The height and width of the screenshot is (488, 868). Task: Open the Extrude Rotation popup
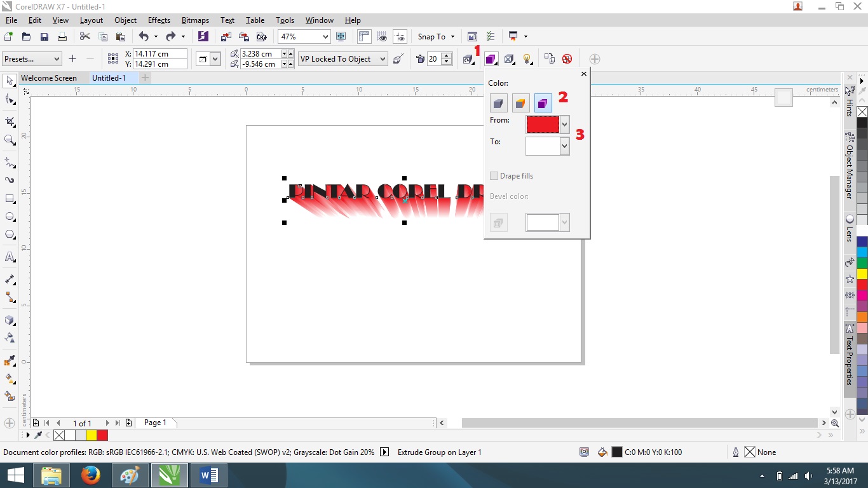tap(468, 59)
